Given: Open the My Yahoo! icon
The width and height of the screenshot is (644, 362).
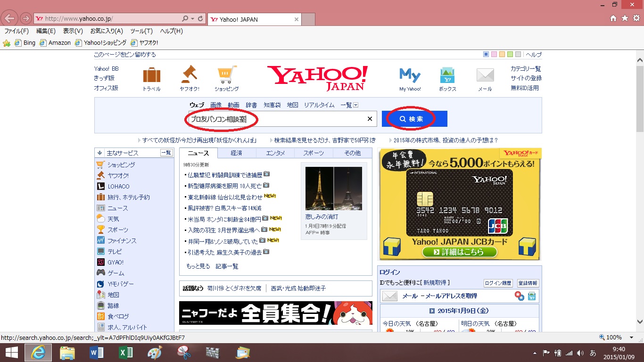Looking at the screenshot, I should coord(410,75).
